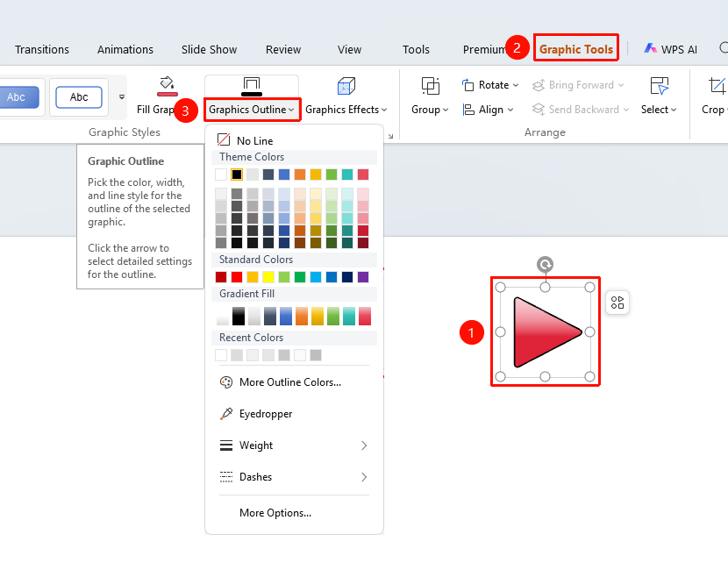The height and width of the screenshot is (563, 728).
Task: Click the Graphics Outline shape icon
Action: click(x=252, y=86)
